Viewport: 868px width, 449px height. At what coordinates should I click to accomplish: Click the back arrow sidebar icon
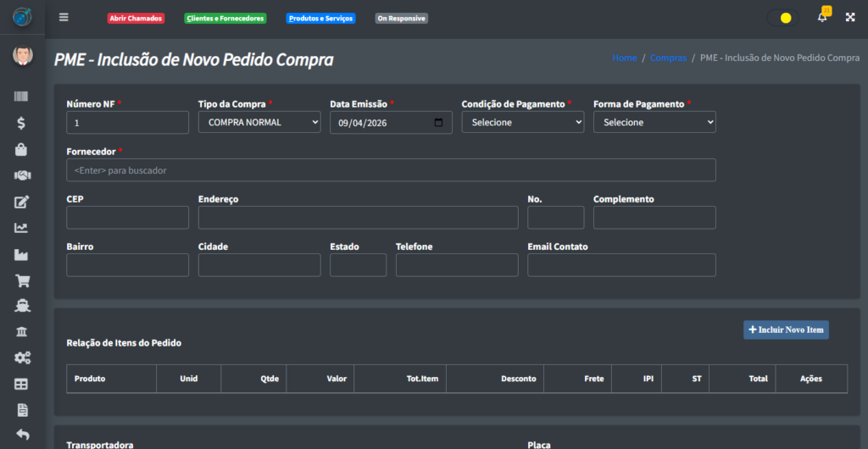22,435
